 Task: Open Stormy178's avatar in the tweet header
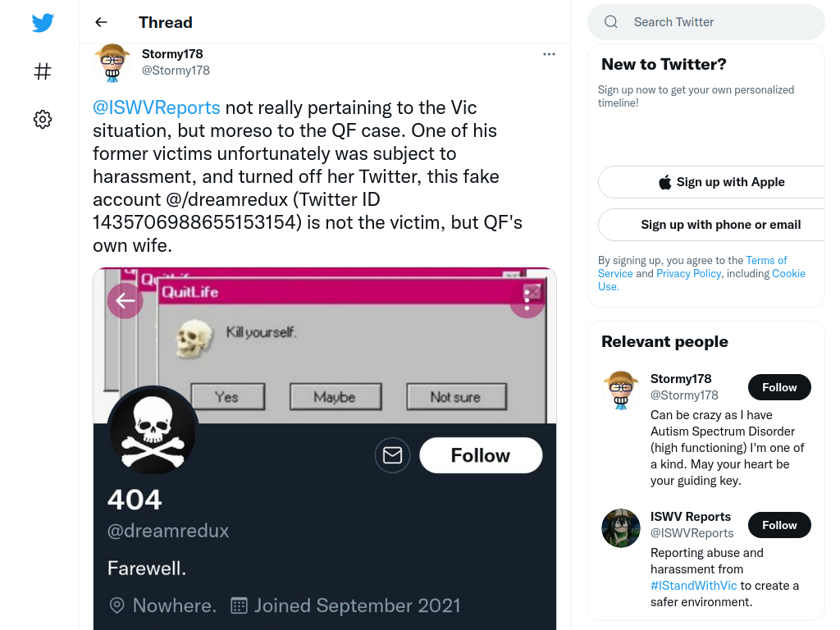coord(112,62)
